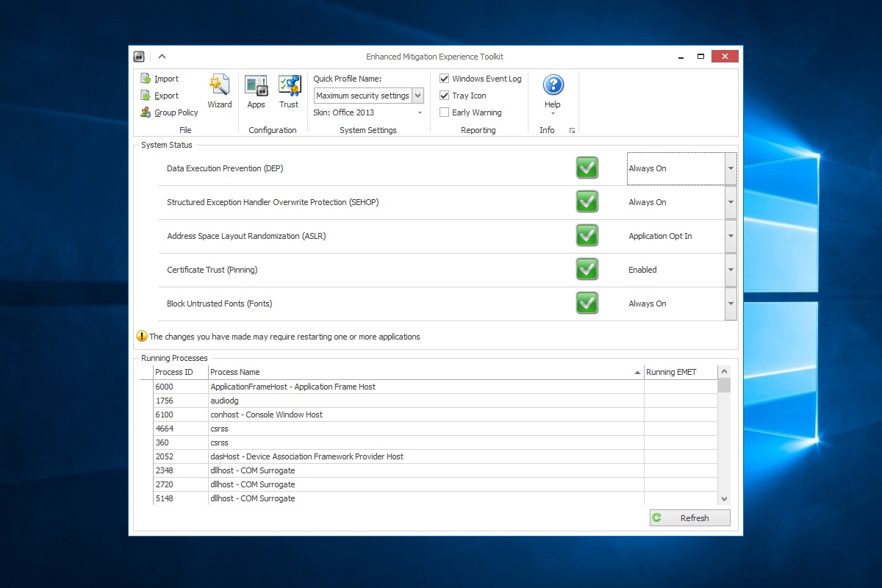This screenshot has width=882, height=588.
Task: Click the process list scroll up arrow
Action: [724, 372]
